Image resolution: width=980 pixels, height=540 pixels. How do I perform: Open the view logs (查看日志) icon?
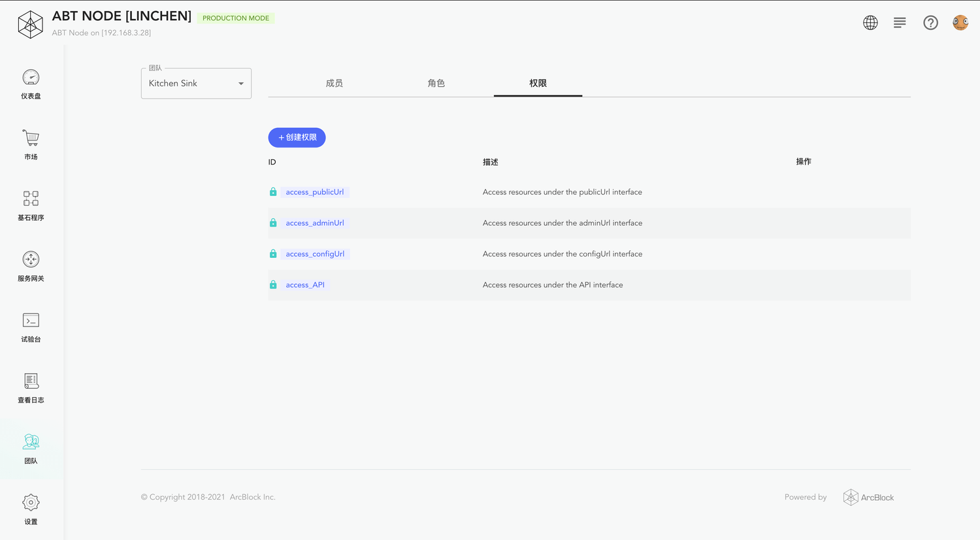[31, 381]
